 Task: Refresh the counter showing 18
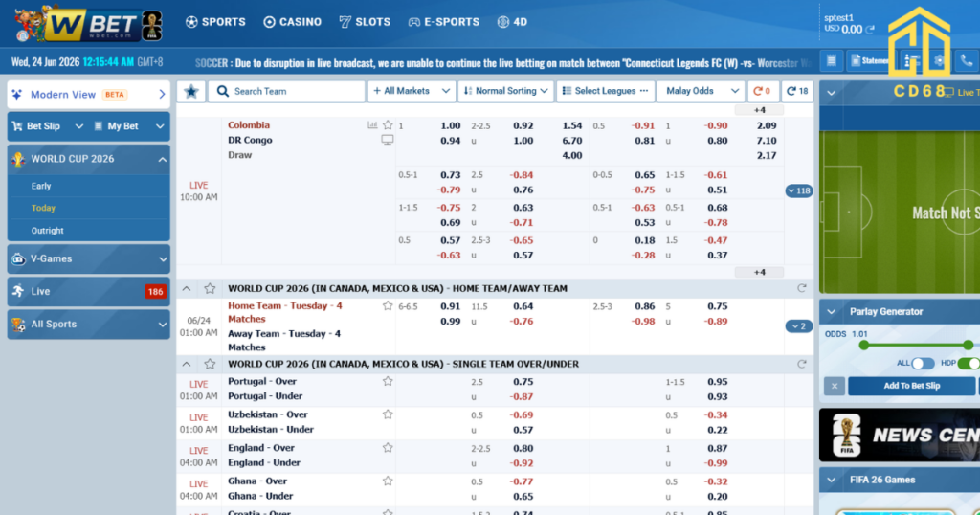(797, 91)
